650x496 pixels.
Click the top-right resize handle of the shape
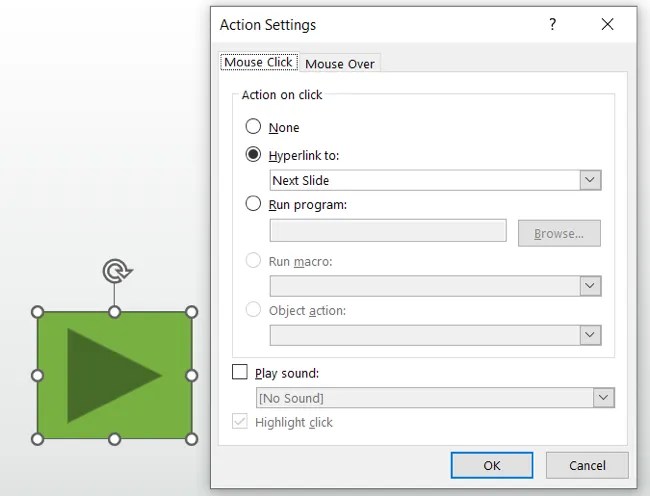click(192, 312)
